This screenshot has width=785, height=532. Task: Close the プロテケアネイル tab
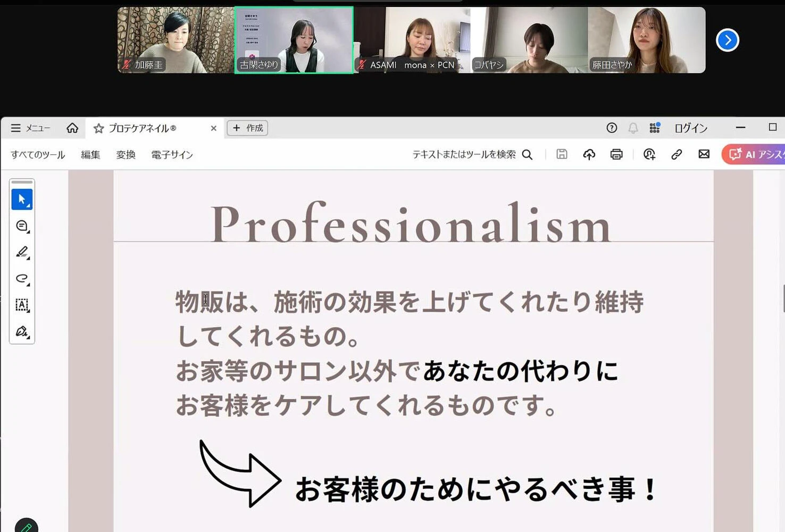[213, 128]
